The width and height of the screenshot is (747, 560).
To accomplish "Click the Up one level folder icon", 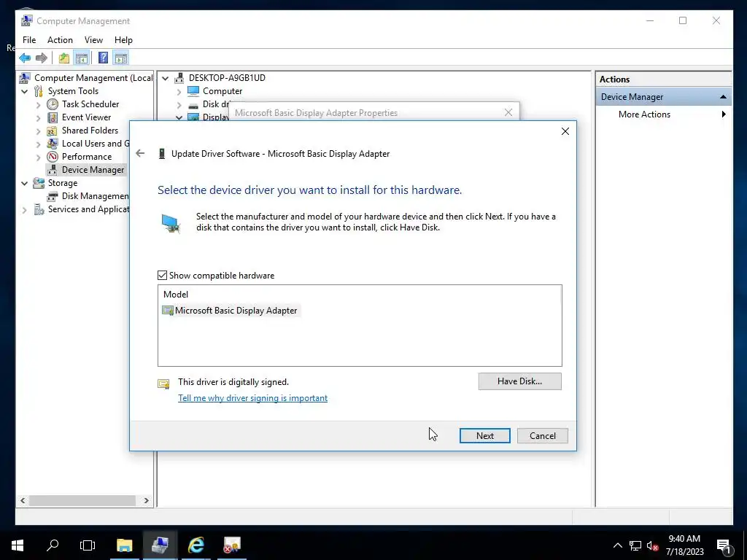I will coord(64,58).
